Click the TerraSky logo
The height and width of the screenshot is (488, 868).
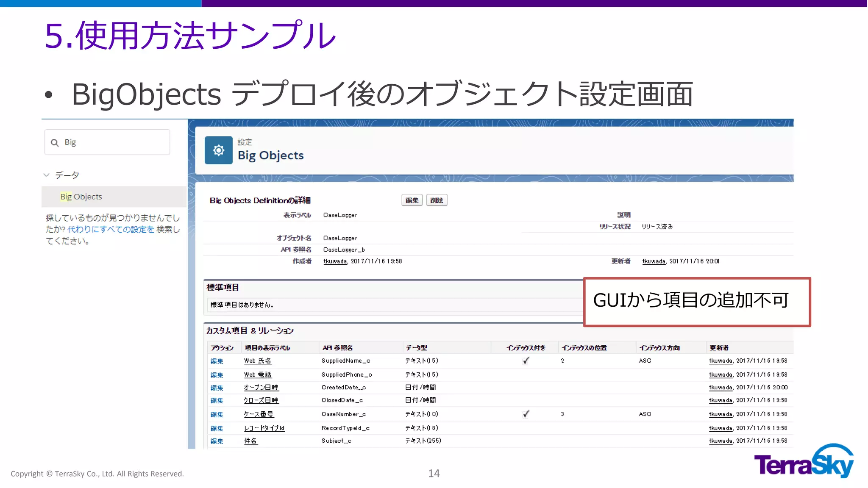[804, 461]
